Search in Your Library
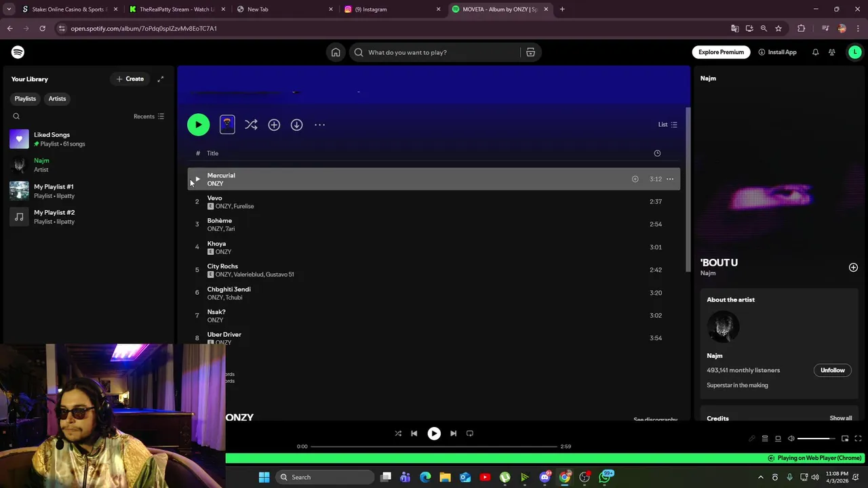 (16, 117)
